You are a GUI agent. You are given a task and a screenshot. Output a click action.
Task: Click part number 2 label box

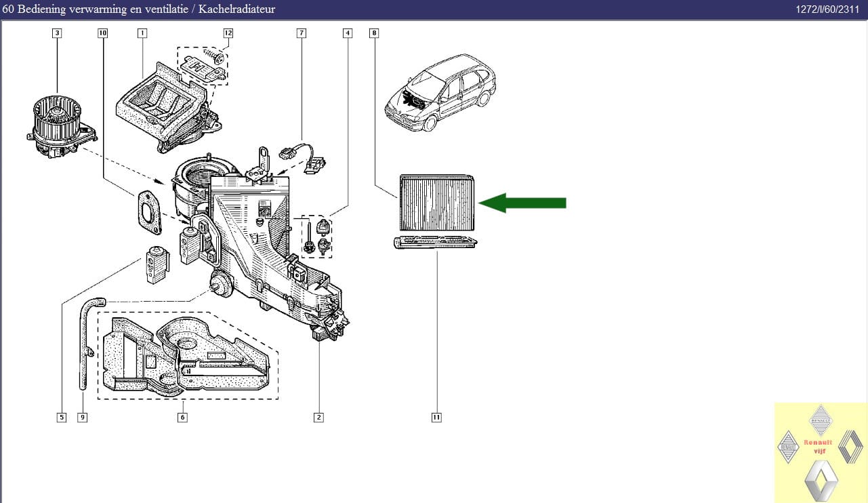point(318,418)
